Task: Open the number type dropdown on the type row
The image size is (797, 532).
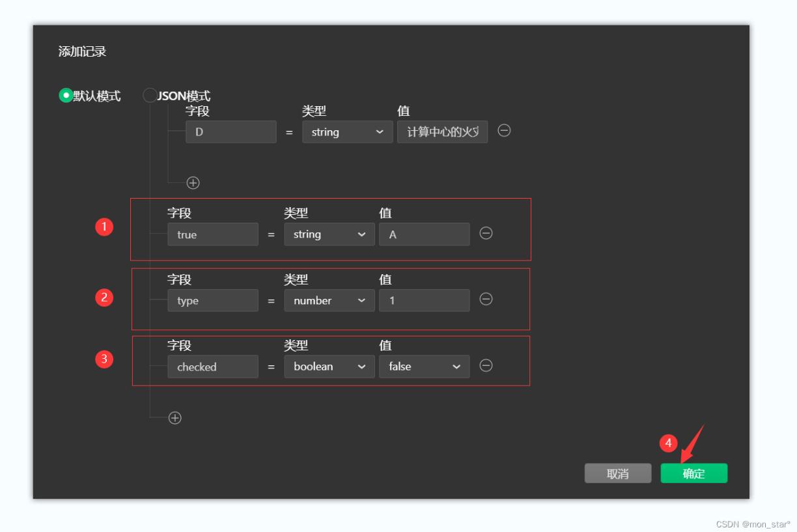Action: click(x=329, y=300)
